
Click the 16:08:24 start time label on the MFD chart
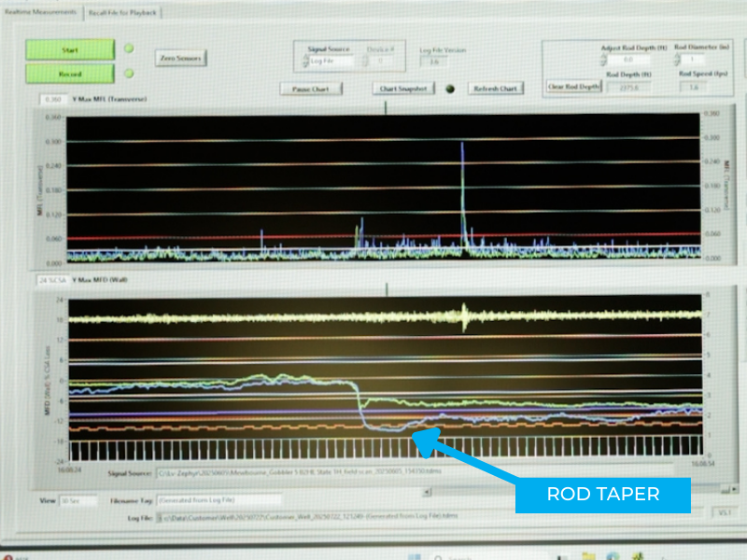coord(69,470)
